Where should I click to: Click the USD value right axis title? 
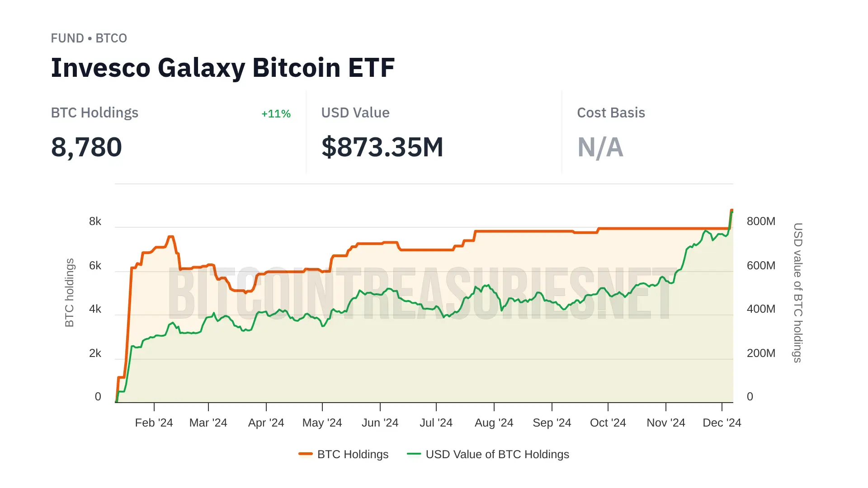pos(798,292)
